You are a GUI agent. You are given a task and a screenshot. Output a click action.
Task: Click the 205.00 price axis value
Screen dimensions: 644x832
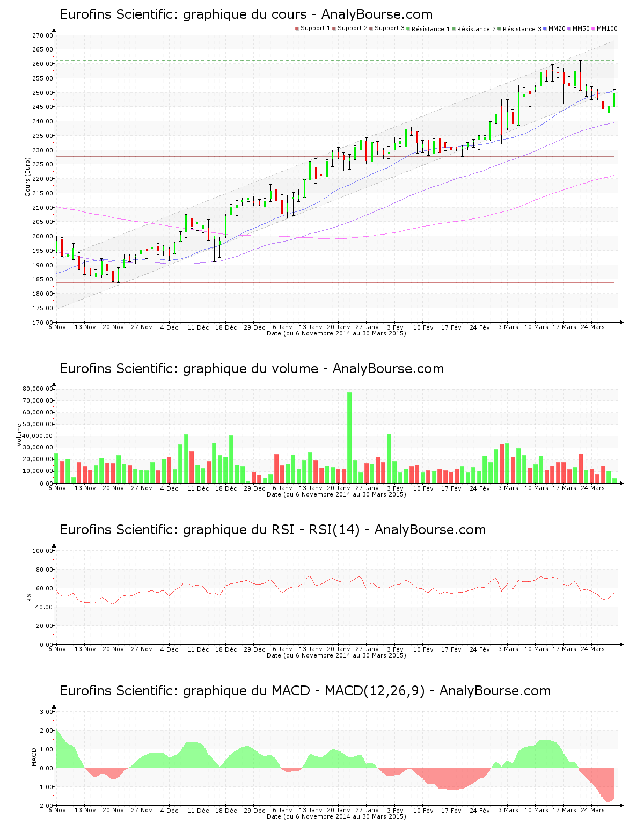[x=42, y=222]
